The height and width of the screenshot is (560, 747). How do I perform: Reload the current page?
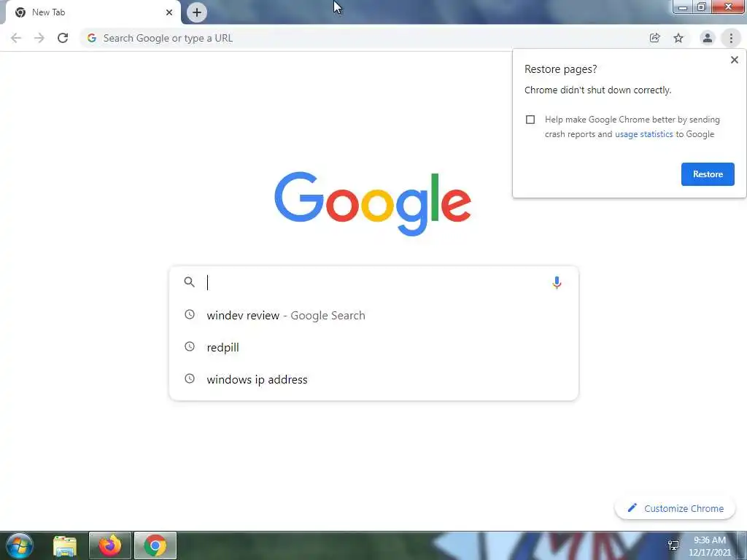tap(63, 38)
